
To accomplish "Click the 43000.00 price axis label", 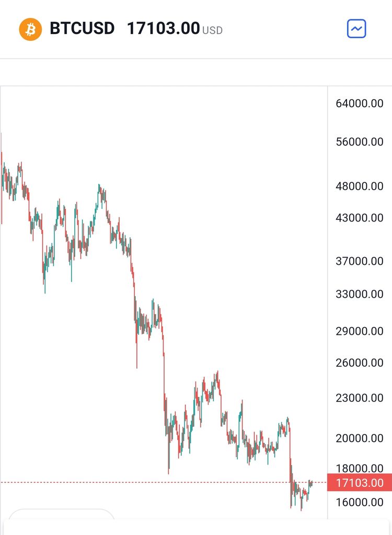I will (359, 217).
